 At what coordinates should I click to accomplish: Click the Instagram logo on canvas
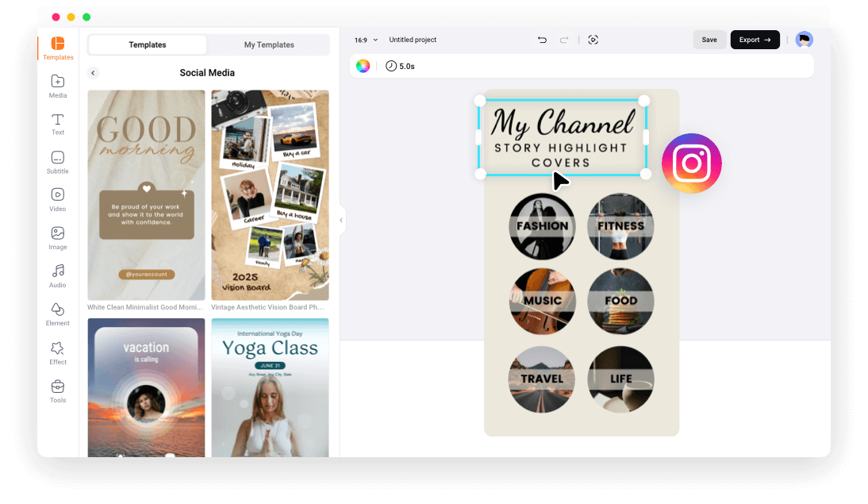click(x=691, y=164)
